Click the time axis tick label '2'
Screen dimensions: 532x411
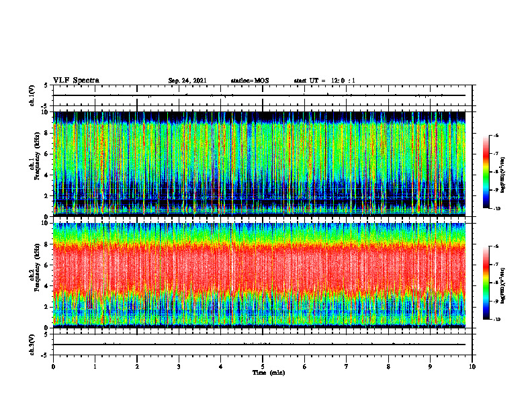coord(137,367)
